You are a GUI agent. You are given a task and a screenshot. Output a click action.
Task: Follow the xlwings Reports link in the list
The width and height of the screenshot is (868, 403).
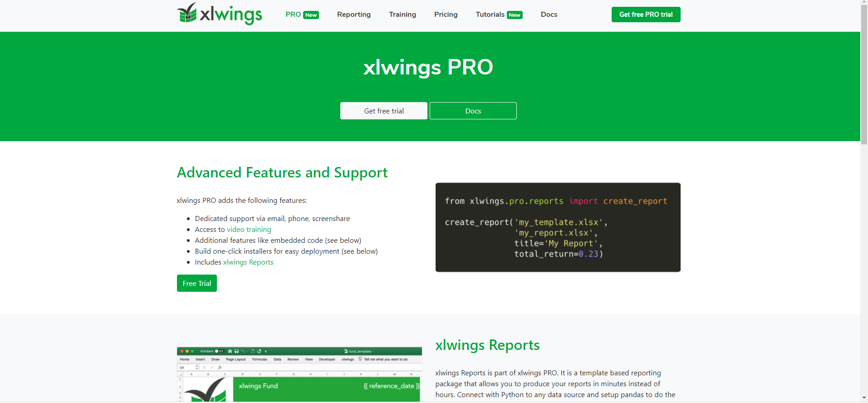click(248, 262)
